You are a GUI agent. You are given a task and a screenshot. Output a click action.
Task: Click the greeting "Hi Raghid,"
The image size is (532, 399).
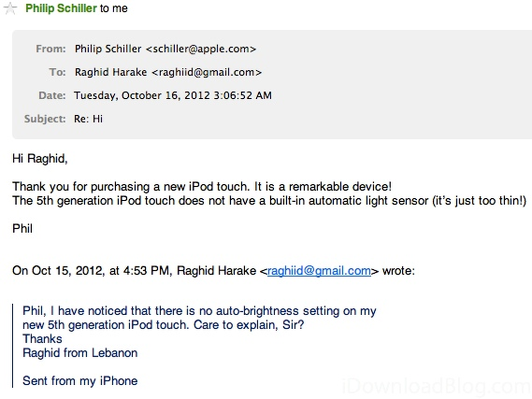coord(40,158)
